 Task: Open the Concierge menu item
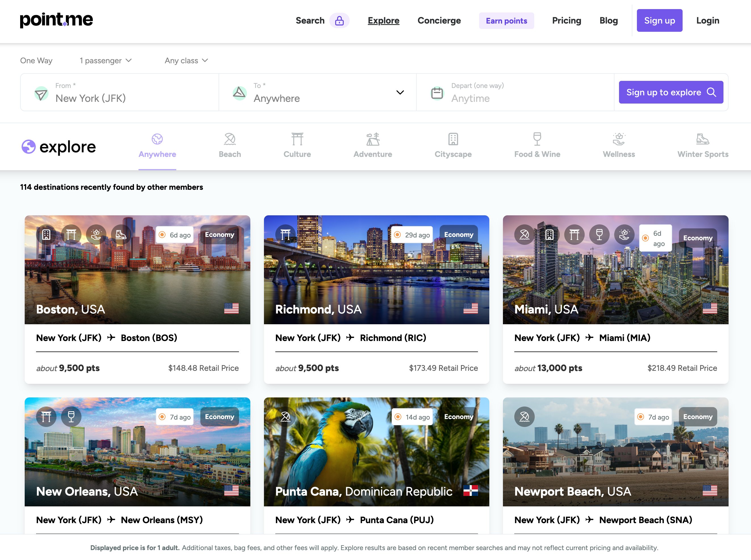click(439, 21)
